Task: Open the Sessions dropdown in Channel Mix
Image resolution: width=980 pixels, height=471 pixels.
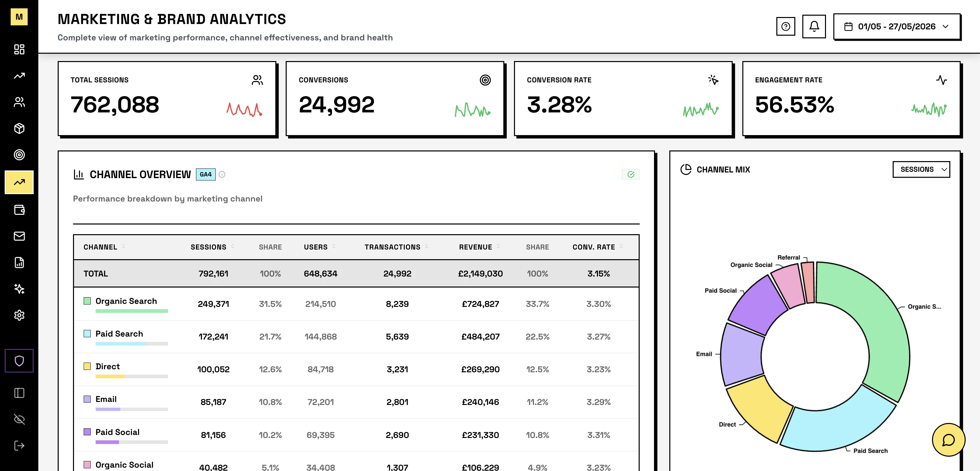Action: (x=921, y=169)
